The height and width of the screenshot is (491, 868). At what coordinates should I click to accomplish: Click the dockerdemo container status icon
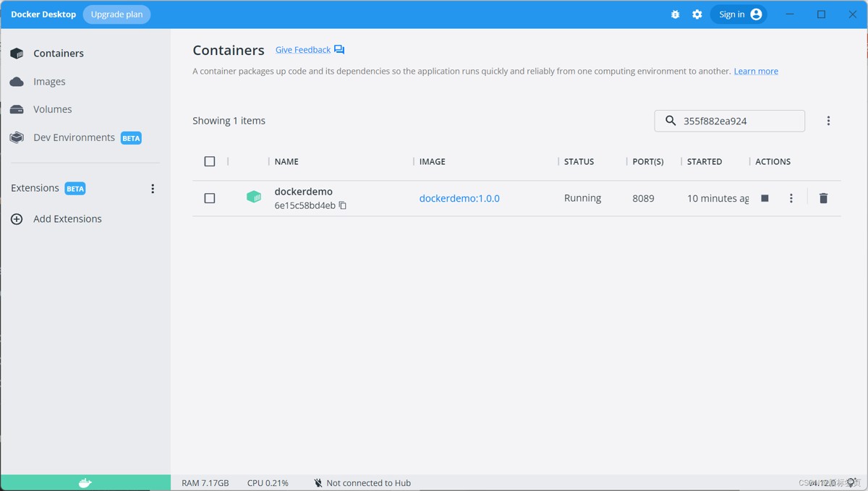254,197
